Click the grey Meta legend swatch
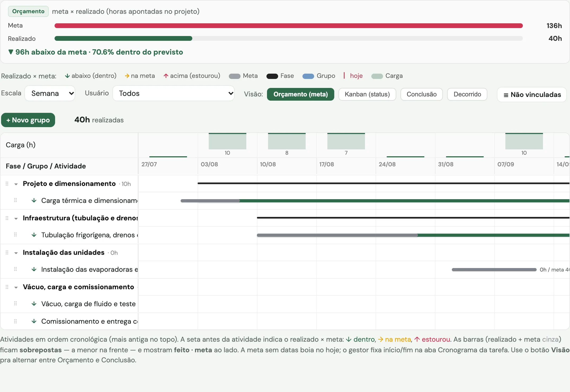This screenshot has width=570, height=392. (234, 76)
